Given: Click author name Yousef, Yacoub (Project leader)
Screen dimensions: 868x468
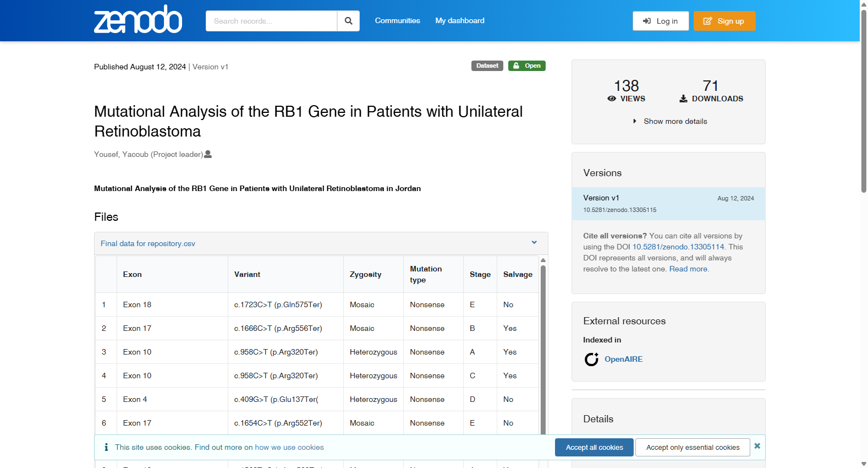Looking at the screenshot, I should click(x=149, y=154).
